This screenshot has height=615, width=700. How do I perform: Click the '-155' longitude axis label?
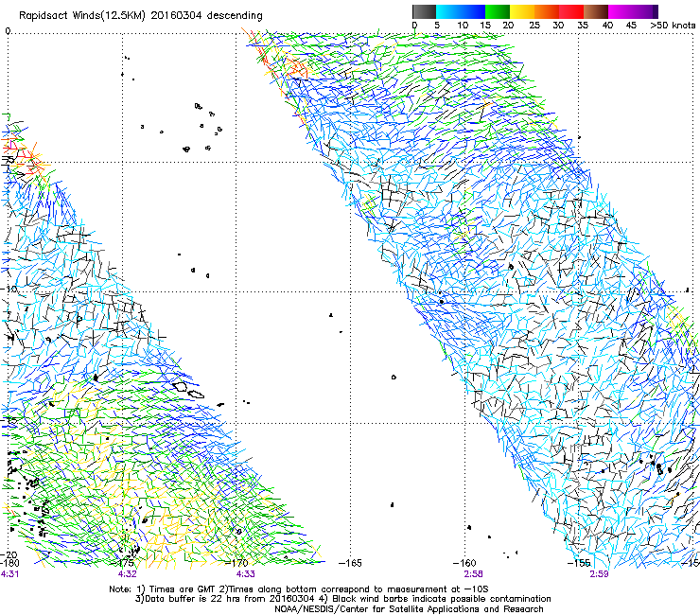coord(579,563)
